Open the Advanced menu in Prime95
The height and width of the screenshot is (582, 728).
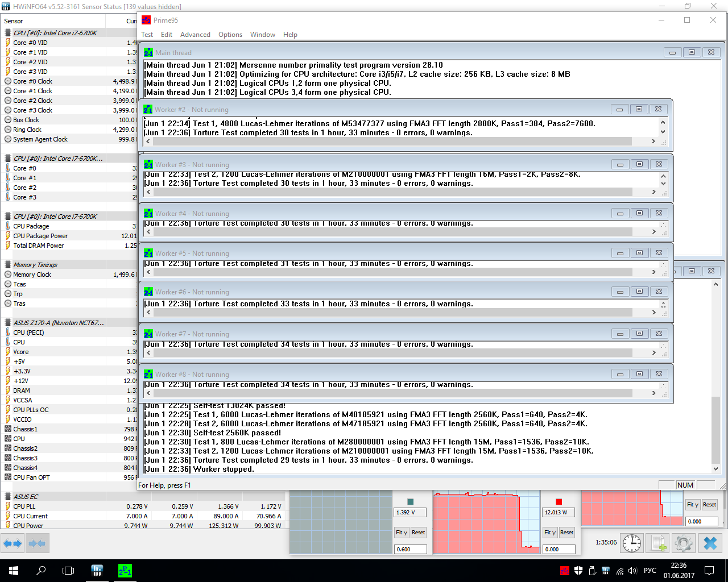(x=195, y=35)
